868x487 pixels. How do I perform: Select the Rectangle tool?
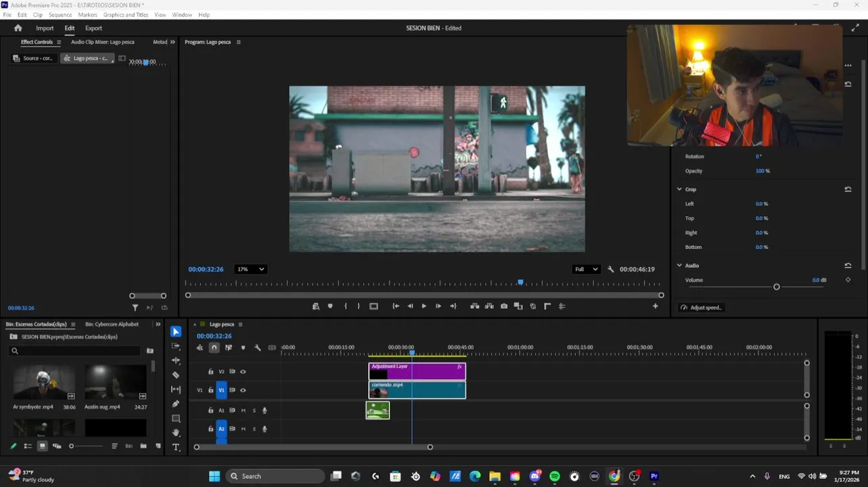[176, 419]
